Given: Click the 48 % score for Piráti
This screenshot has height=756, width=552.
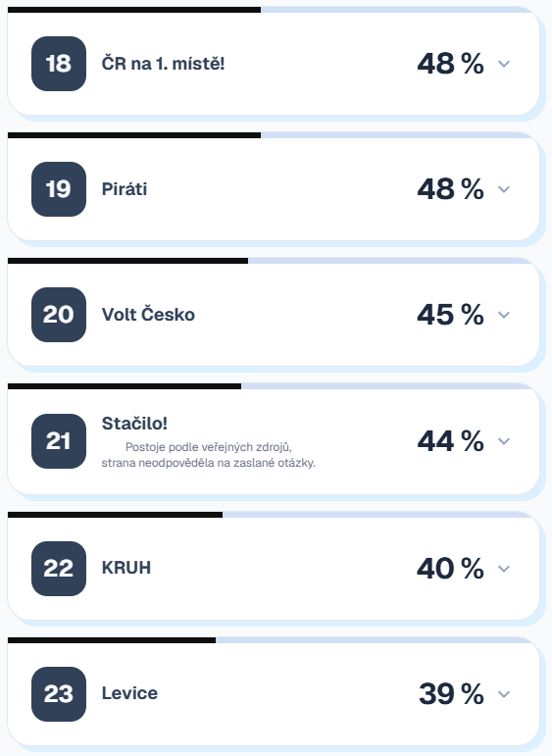Looking at the screenshot, I should (x=450, y=189).
